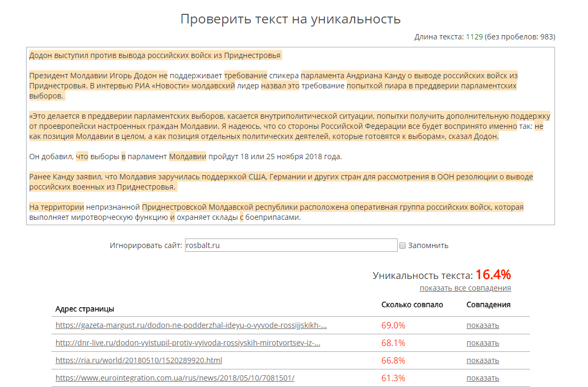Toggle the Запомнить checkbox
This screenshot has height=387, width=588.
pyautogui.click(x=403, y=245)
